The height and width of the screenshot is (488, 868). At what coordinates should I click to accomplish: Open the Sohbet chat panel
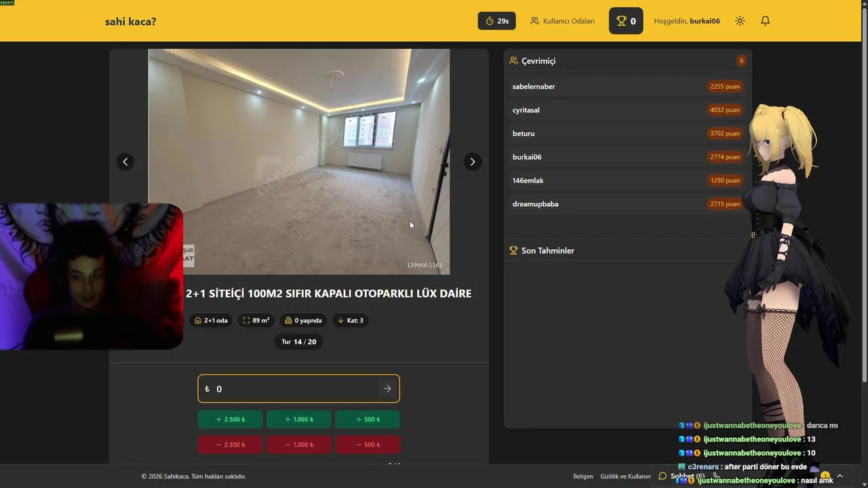tap(682, 476)
